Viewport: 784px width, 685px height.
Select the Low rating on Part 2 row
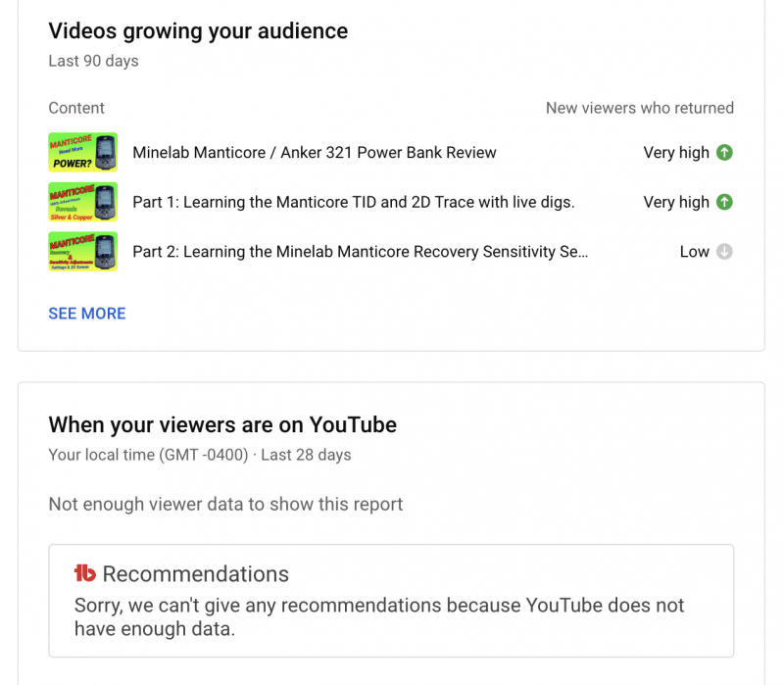click(694, 252)
